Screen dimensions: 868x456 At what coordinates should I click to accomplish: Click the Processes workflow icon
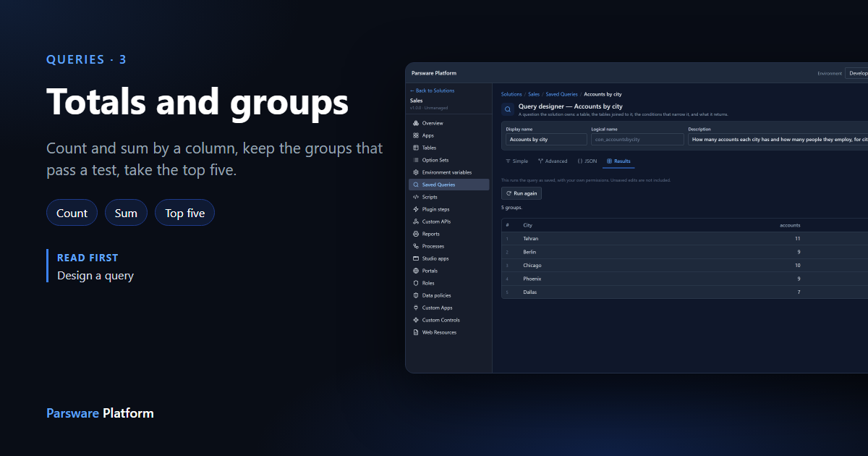coord(416,246)
